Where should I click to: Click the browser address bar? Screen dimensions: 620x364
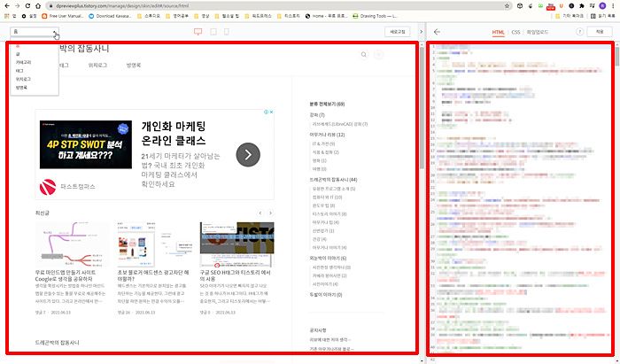click(x=276, y=6)
